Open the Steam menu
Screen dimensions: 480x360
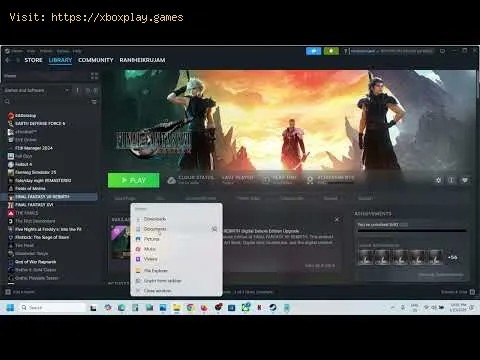coord(17,51)
